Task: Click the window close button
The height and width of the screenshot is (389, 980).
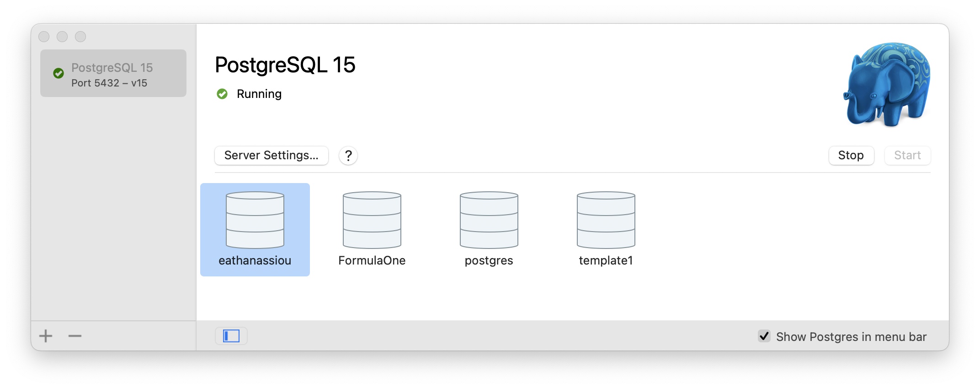Action: coord(44,37)
